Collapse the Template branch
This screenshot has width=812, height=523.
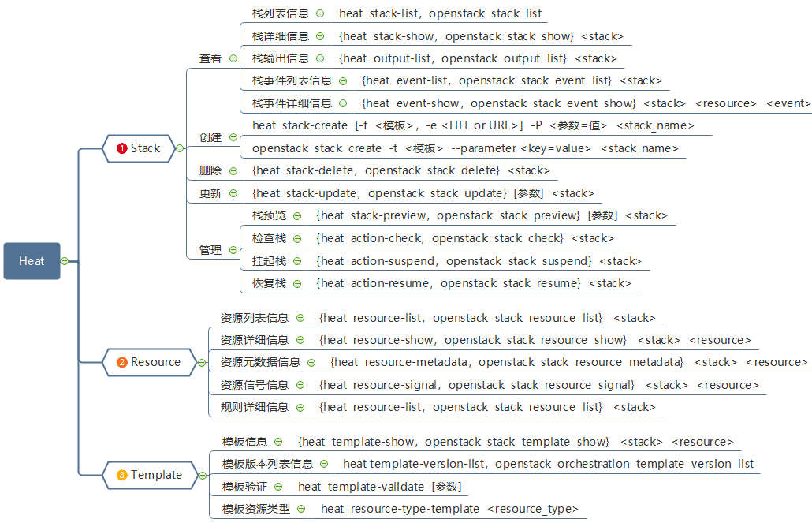click(203, 476)
